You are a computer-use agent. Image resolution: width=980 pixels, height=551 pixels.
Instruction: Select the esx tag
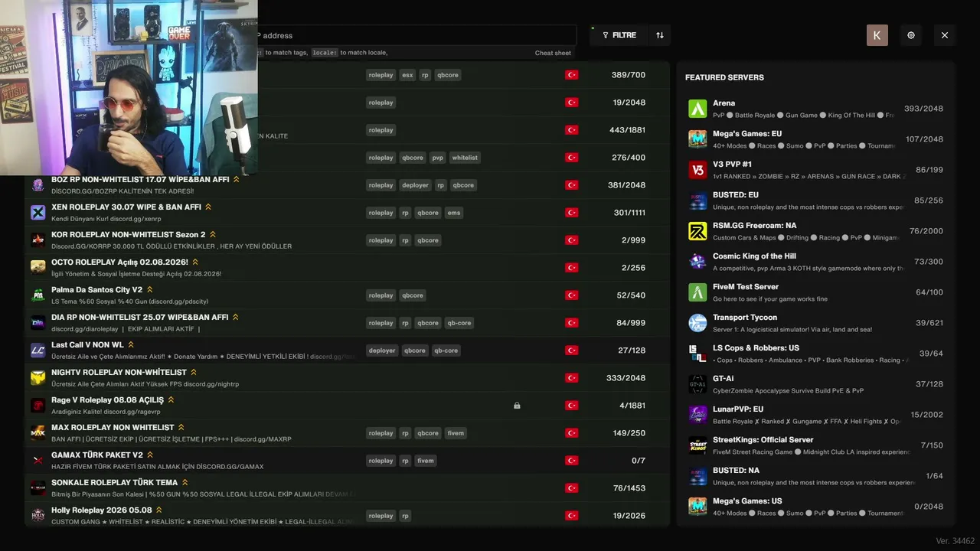[x=407, y=75]
